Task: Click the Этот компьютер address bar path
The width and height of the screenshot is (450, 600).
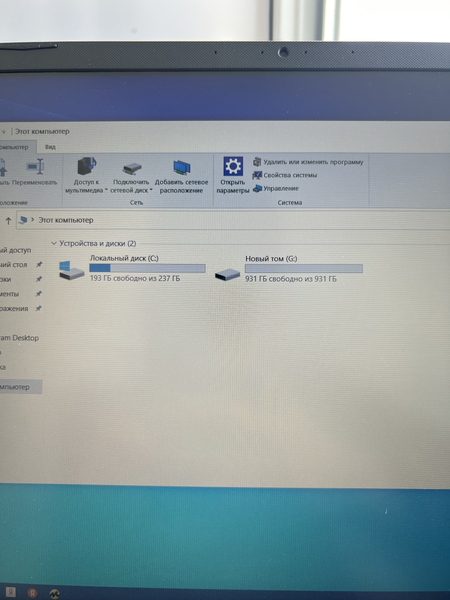Action: pos(66,220)
